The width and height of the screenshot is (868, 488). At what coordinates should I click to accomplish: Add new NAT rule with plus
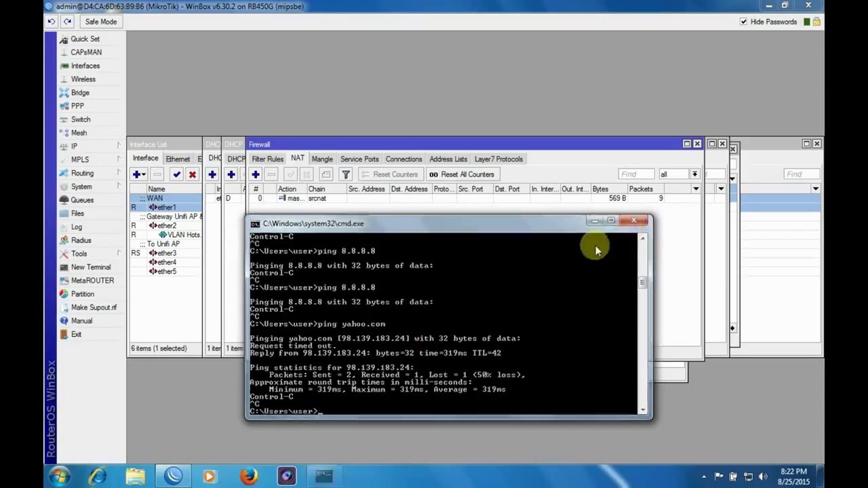(x=256, y=175)
